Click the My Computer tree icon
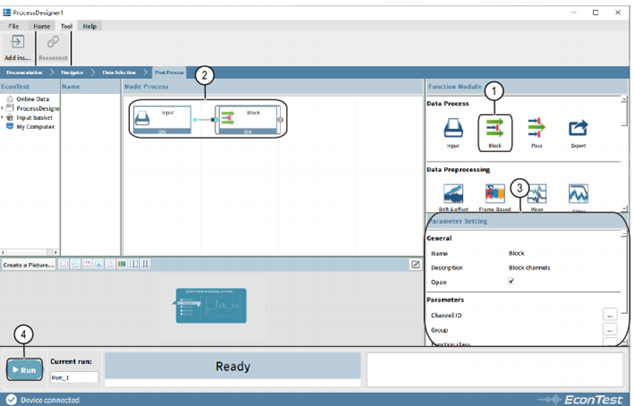This screenshot has width=634, height=406. pos(10,127)
